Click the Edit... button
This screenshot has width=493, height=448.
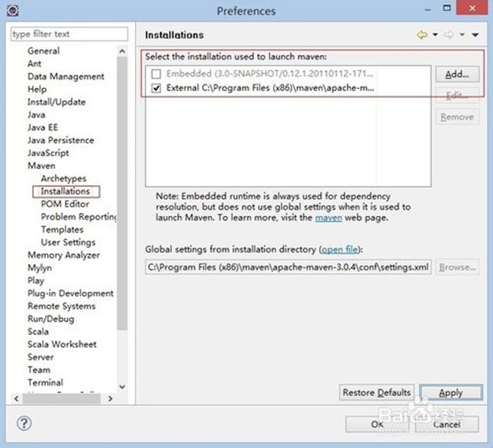click(458, 95)
